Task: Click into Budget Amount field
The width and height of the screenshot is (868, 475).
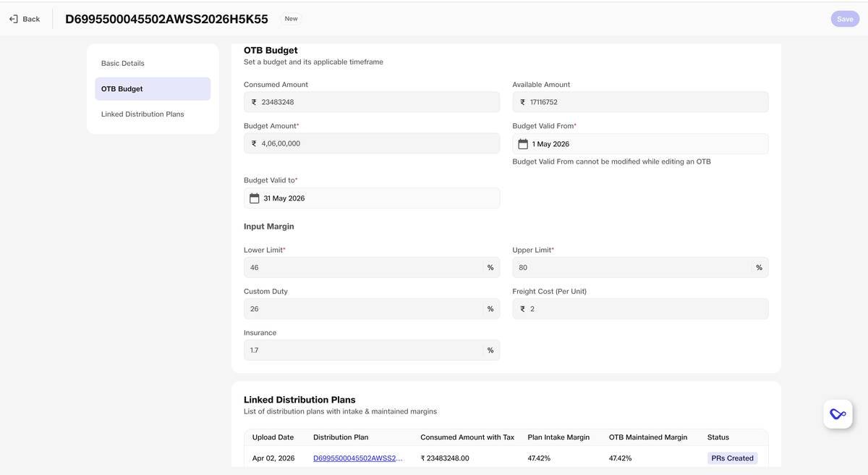Action: (372, 143)
